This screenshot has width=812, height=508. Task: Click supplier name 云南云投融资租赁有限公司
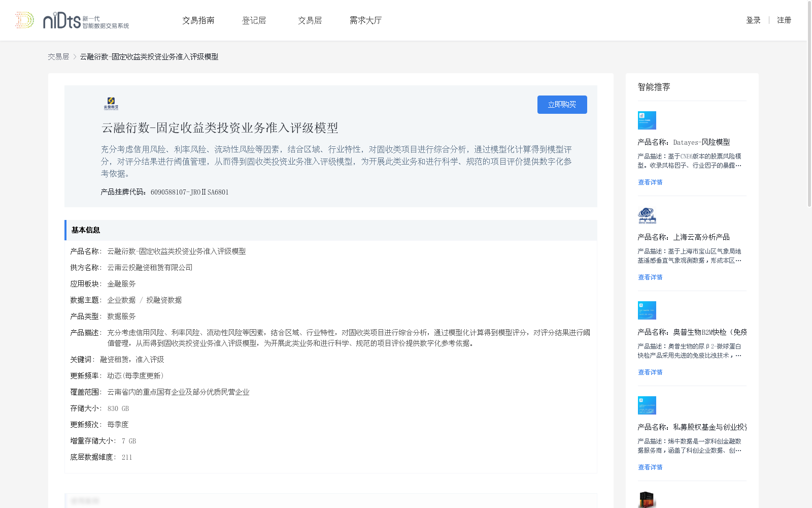tap(150, 268)
